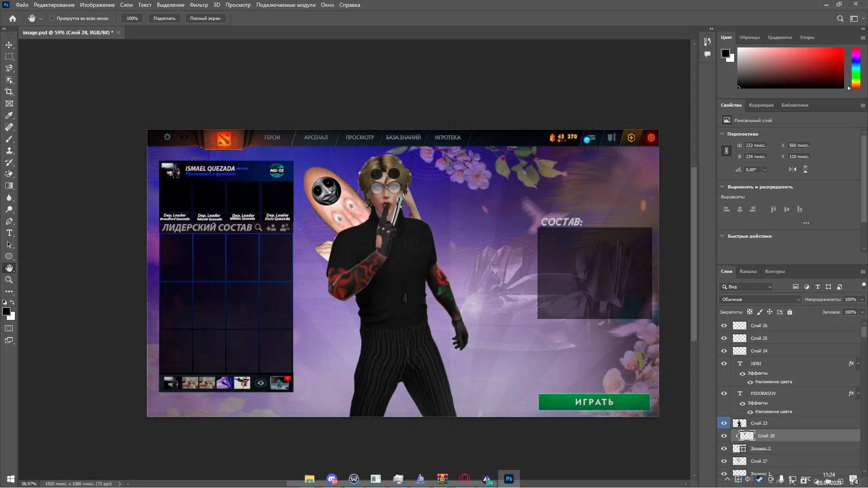This screenshot has height=488, width=868.
Task: Select the Spot Healing Brush tool
Action: (9, 127)
